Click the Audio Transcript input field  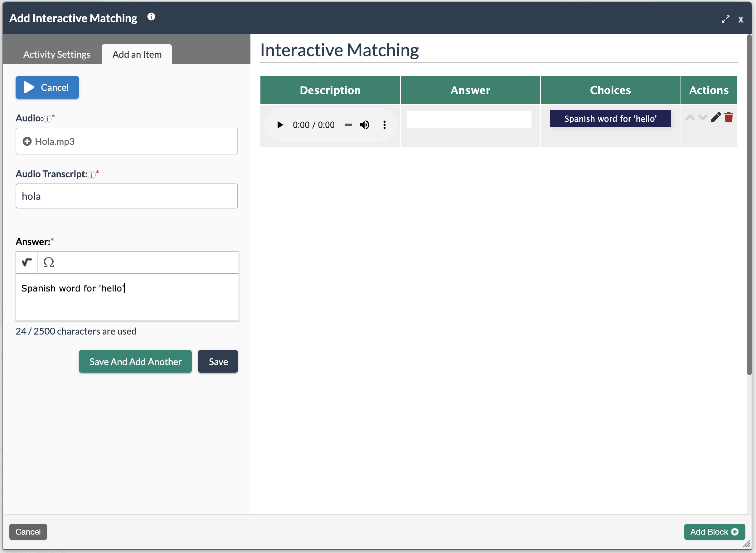126,196
